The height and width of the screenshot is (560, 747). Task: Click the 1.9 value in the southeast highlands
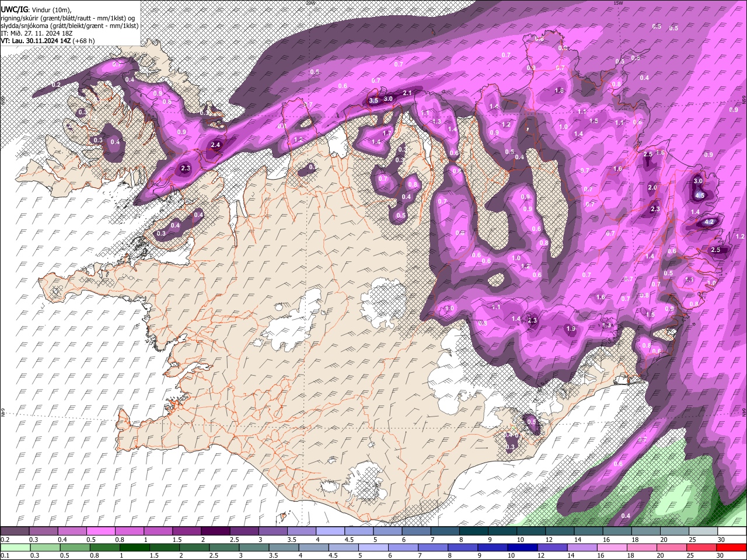(x=571, y=329)
